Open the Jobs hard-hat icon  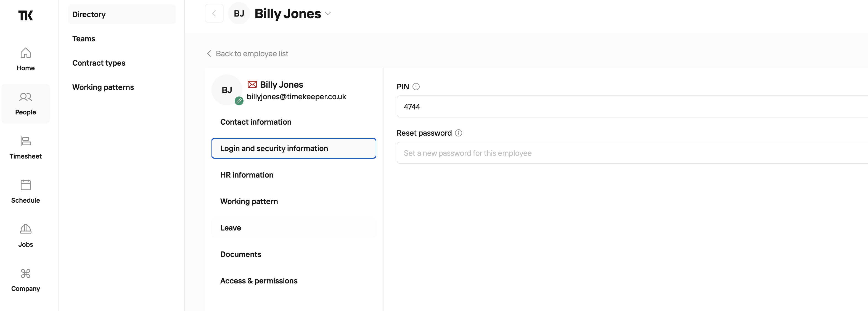tap(26, 229)
